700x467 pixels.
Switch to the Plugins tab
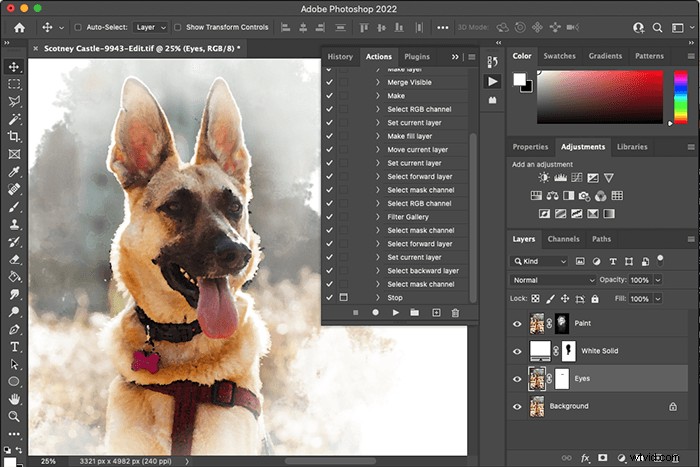click(x=417, y=57)
